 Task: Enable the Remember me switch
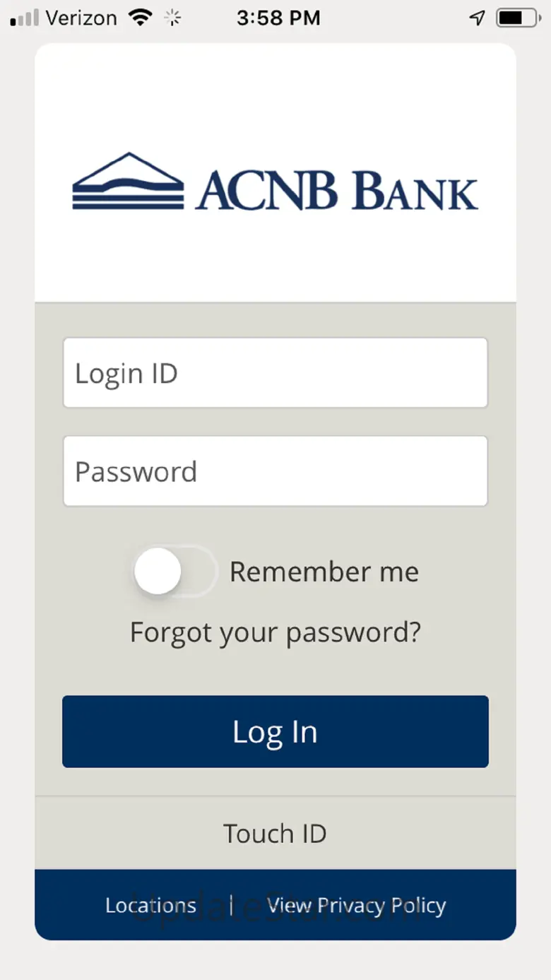coord(174,571)
